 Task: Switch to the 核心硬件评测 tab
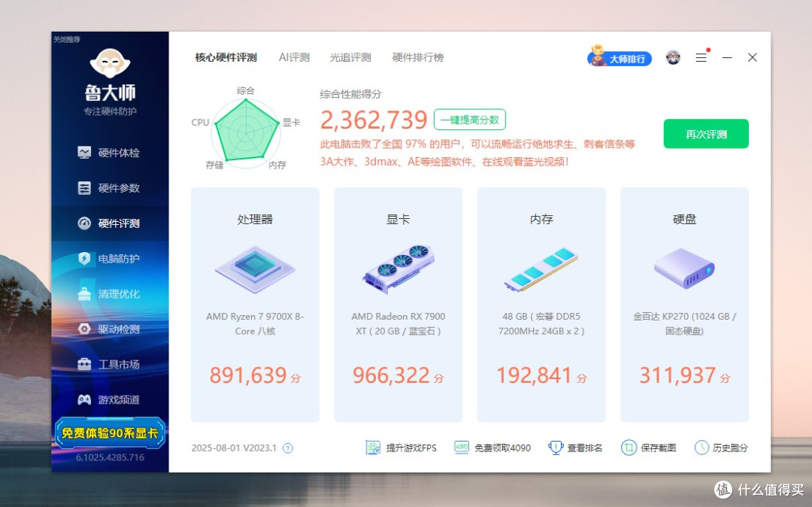[x=226, y=57]
